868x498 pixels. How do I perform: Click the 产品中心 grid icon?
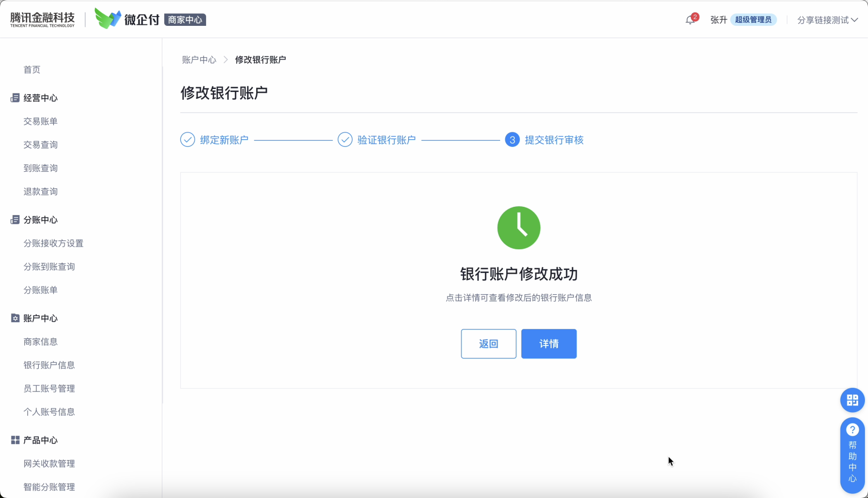point(15,440)
